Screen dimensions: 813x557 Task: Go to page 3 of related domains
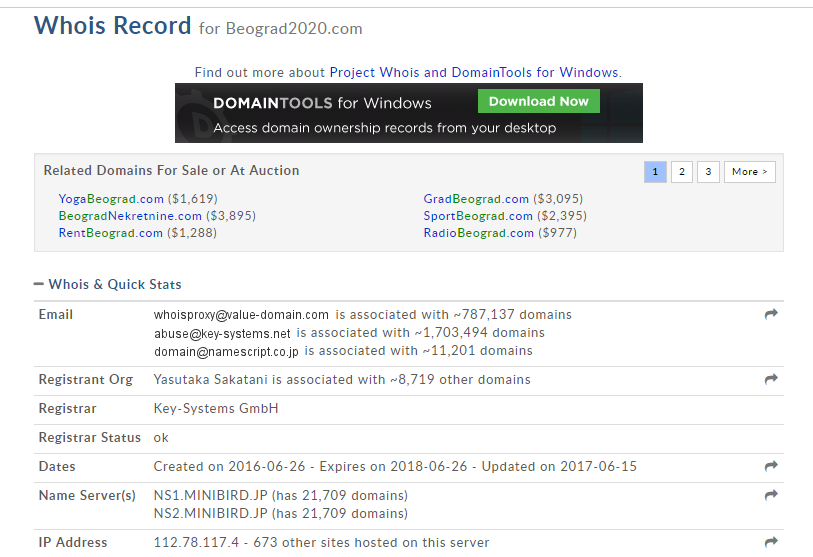click(x=708, y=172)
